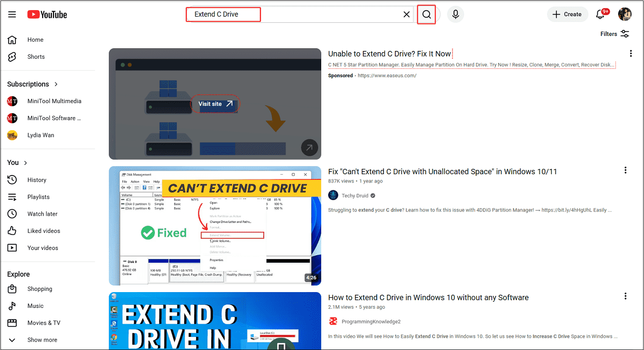Play the Can't Extend C Drive video thumbnail
644x350 pixels.
pyautogui.click(x=215, y=225)
